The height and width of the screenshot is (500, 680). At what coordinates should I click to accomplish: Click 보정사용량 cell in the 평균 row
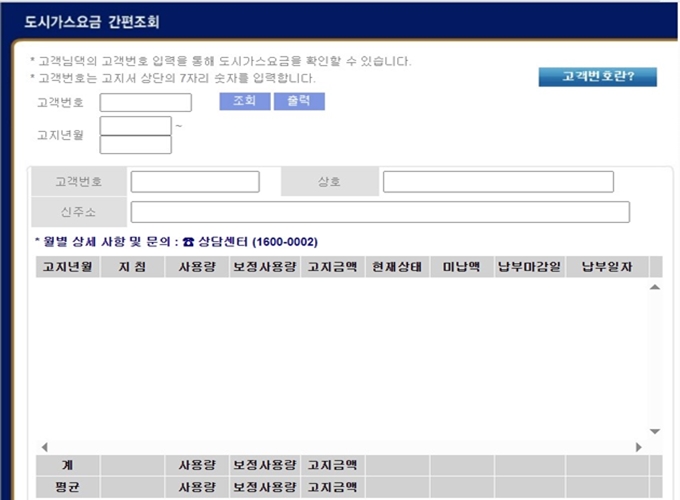coord(265,487)
